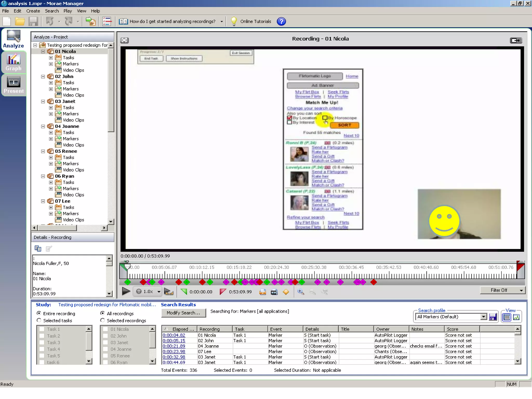
Task: Toggle full screen video icon
Action: [x=124, y=40]
